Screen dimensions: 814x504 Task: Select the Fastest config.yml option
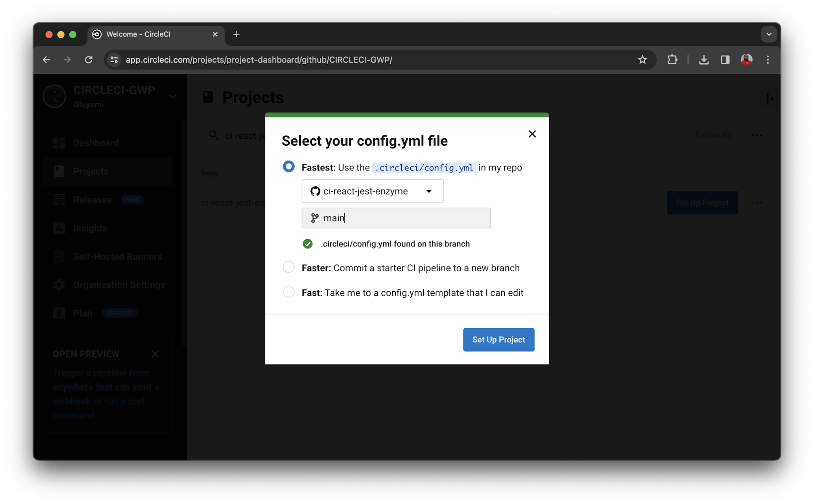point(289,166)
